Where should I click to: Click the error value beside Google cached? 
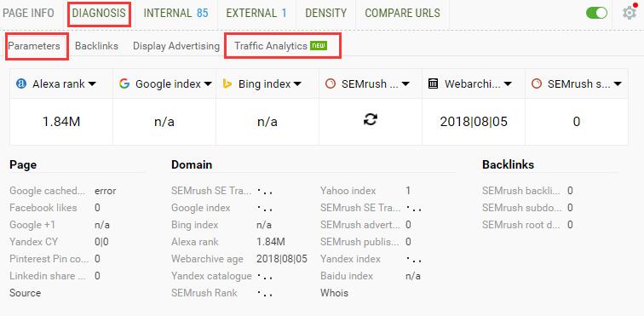click(x=105, y=191)
